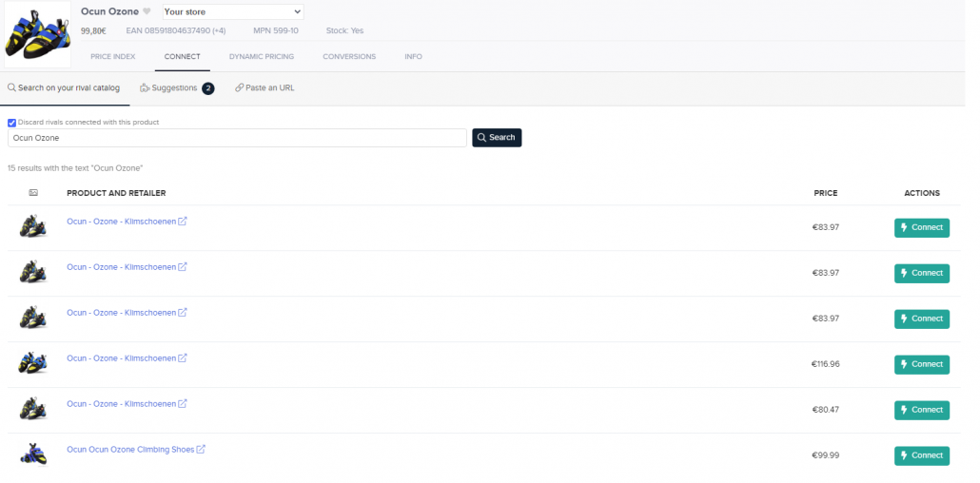Click the image column header icon
Viewport: 980px width, 483px height.
pyautogui.click(x=33, y=193)
